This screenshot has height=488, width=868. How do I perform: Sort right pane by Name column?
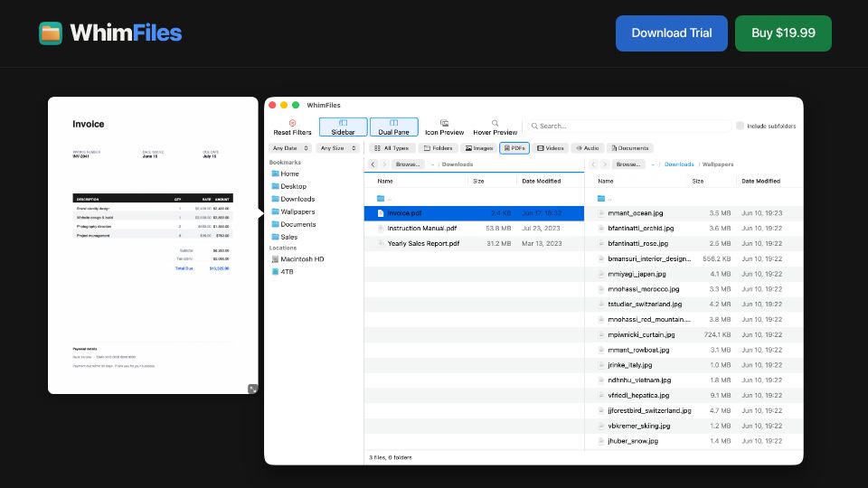pyautogui.click(x=606, y=181)
